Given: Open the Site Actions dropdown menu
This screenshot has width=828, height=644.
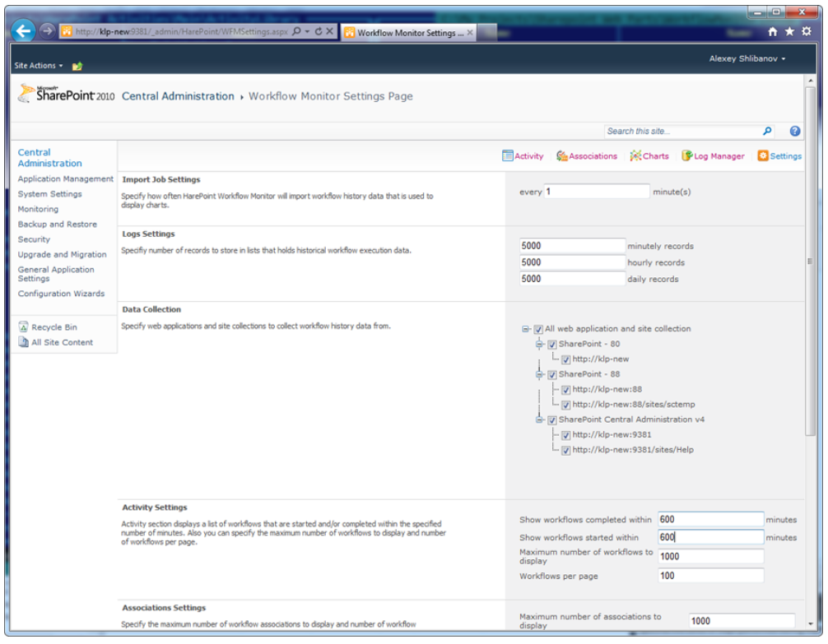Looking at the screenshot, I should pyautogui.click(x=39, y=66).
